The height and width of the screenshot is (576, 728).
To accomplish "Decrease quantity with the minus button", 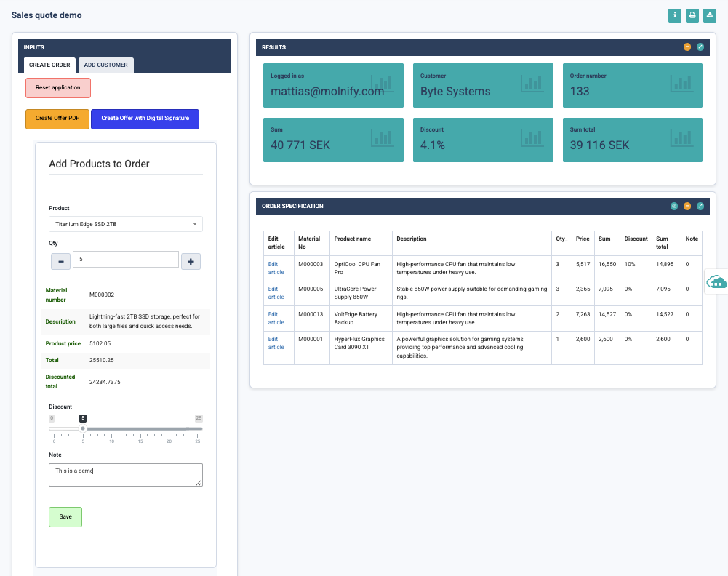I will point(60,261).
